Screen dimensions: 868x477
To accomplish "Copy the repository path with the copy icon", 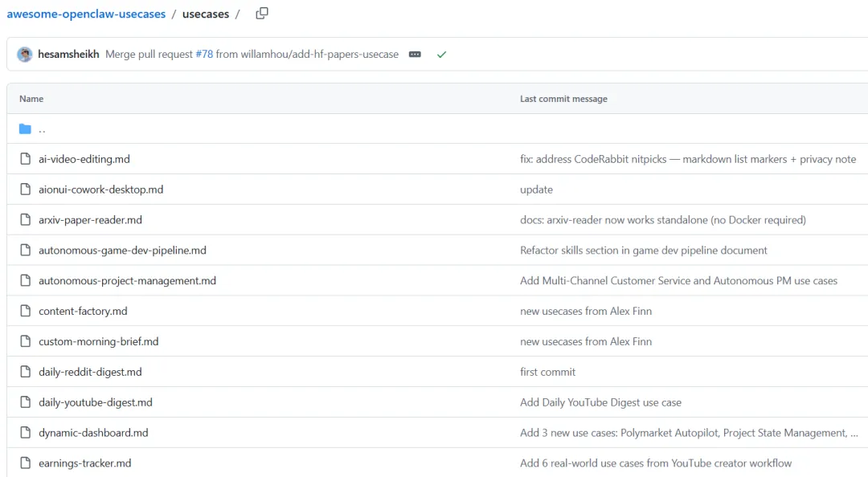I will click(262, 14).
